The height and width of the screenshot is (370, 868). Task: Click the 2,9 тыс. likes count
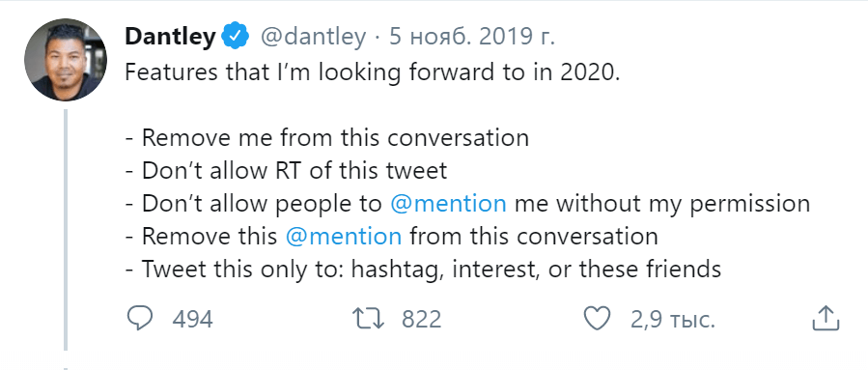coord(673,320)
